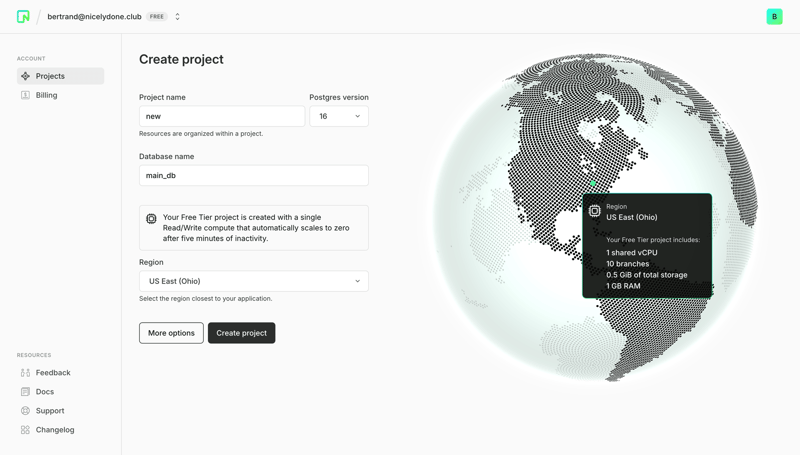Open the user avatar B menu

click(774, 17)
